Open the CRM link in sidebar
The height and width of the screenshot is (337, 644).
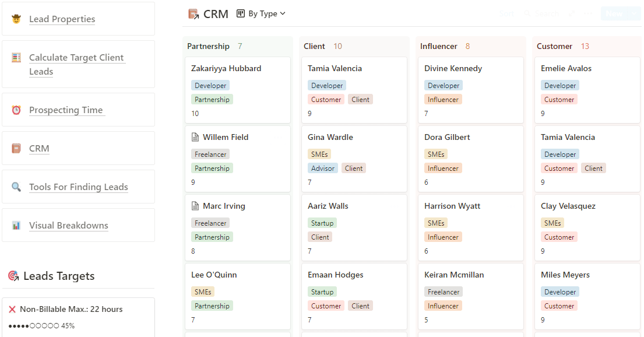pyautogui.click(x=39, y=148)
